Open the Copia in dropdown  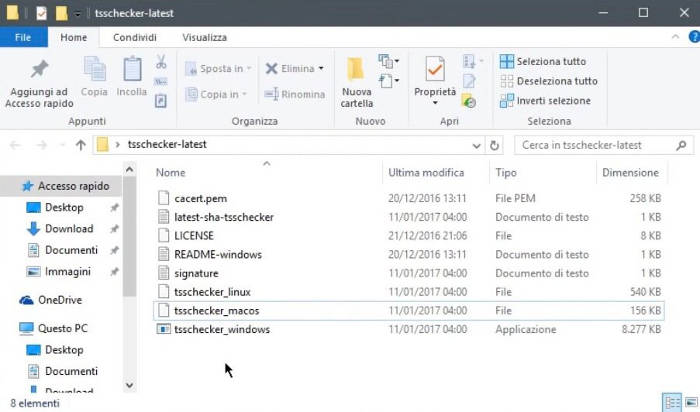coord(216,94)
